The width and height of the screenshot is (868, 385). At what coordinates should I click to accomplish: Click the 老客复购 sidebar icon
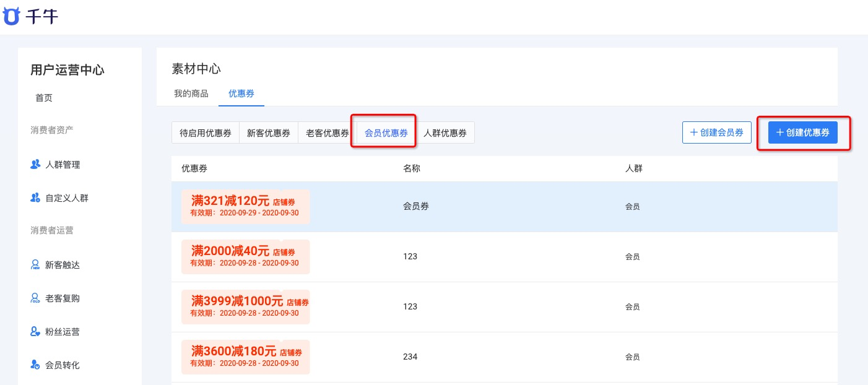pyautogui.click(x=35, y=298)
